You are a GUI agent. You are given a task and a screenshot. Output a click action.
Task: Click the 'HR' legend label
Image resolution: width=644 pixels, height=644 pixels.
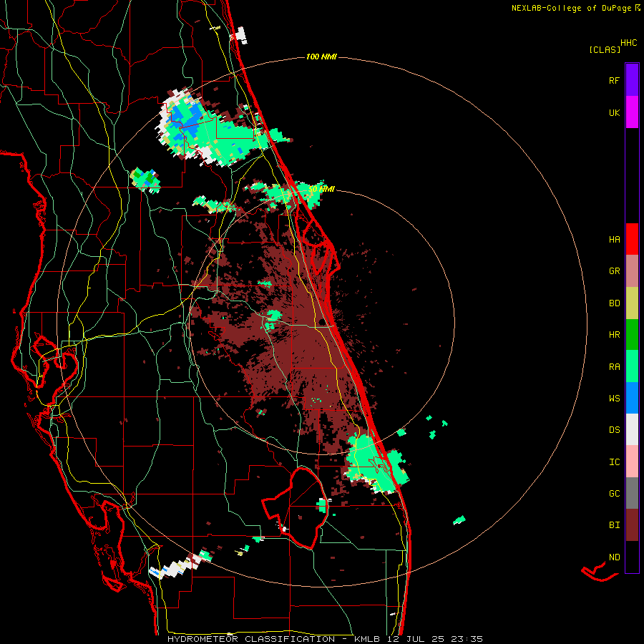click(614, 335)
